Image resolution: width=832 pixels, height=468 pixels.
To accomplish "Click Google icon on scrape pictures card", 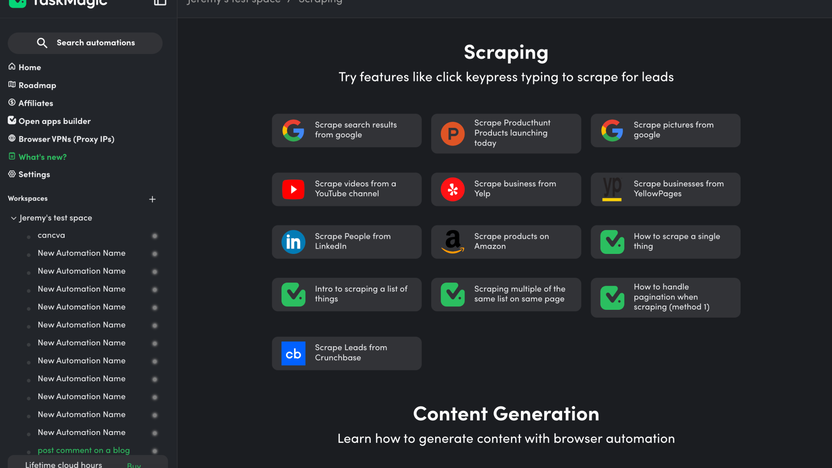I will 612,131.
